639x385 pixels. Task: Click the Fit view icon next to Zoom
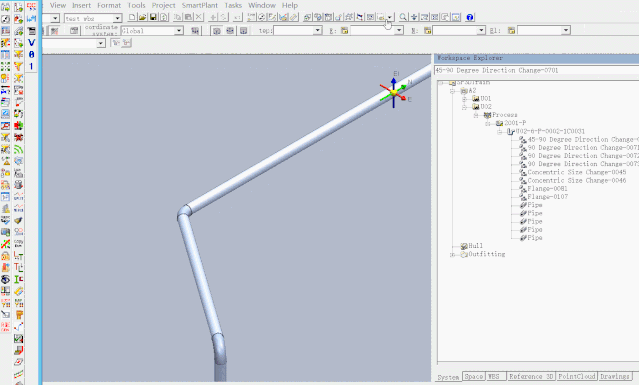coord(414,17)
